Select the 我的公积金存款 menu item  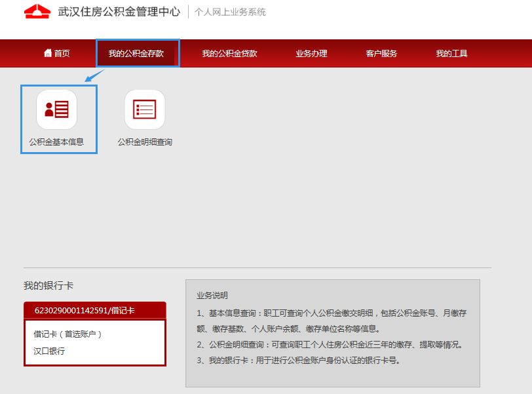pos(136,54)
